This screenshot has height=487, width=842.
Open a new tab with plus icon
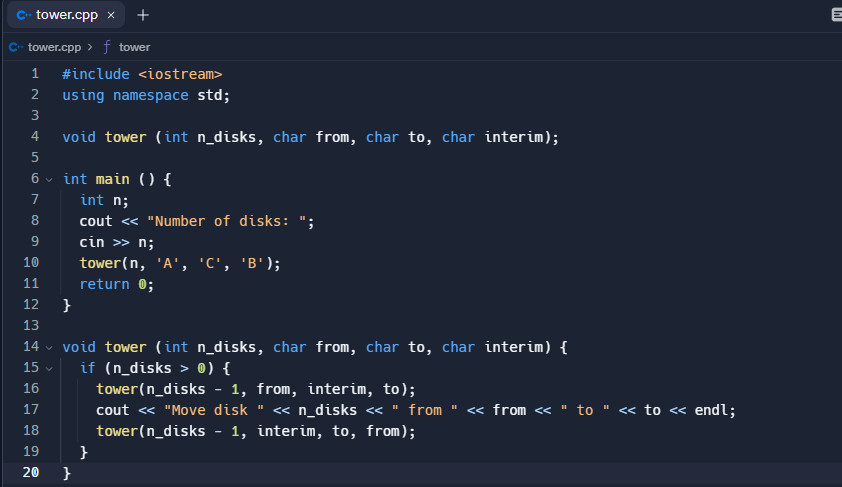[x=143, y=15]
